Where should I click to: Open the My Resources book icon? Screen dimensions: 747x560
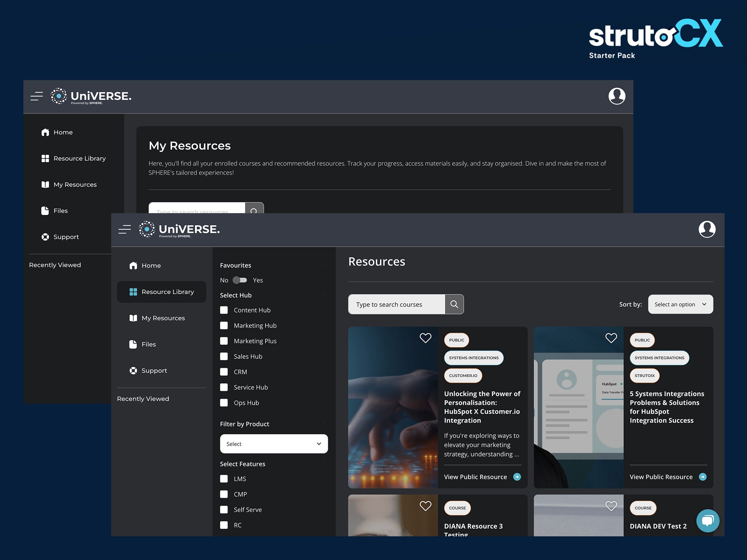click(133, 318)
